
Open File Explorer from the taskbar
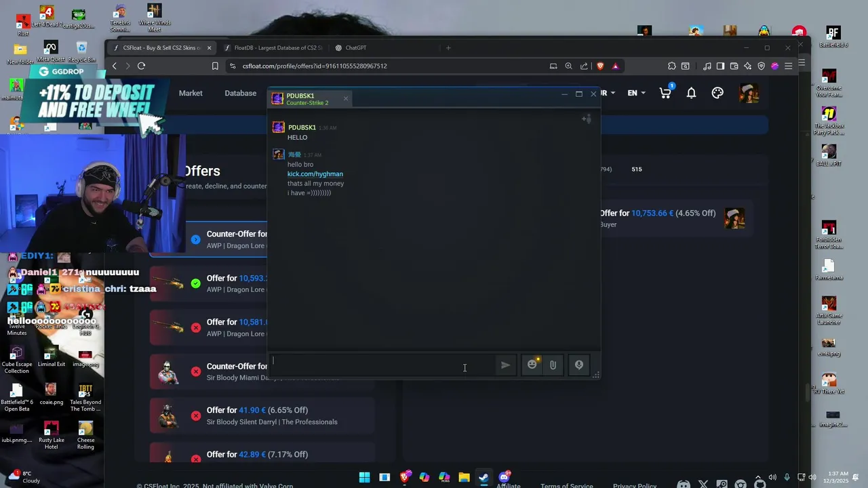coord(464,477)
